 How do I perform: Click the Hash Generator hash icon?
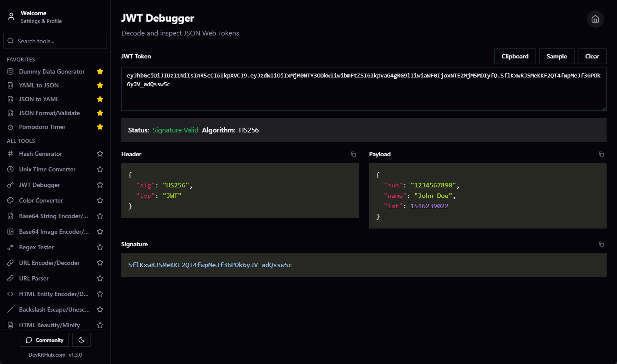point(10,154)
